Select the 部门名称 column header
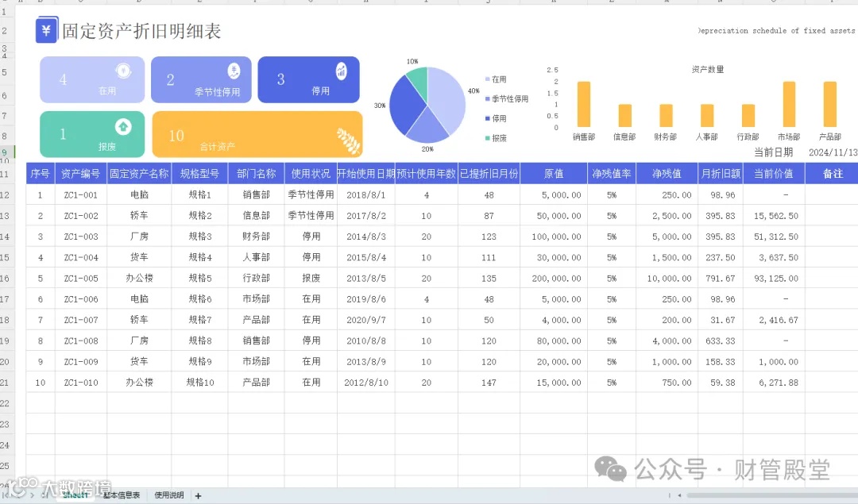 pyautogui.click(x=256, y=173)
